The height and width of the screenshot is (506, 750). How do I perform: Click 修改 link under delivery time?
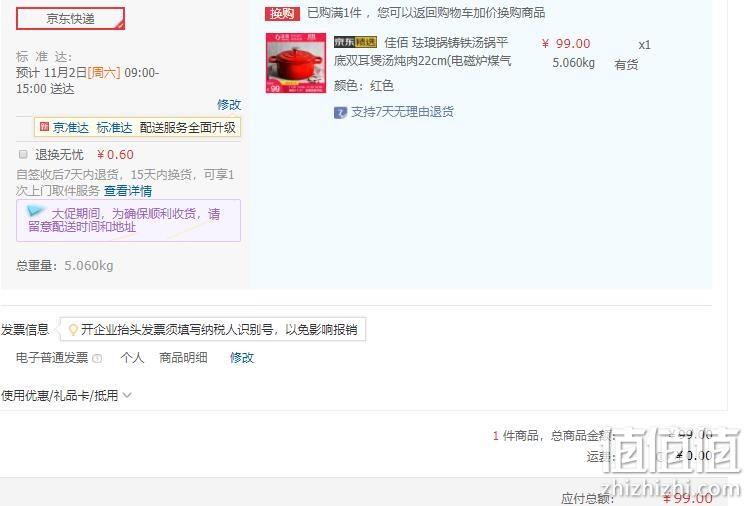(x=229, y=105)
